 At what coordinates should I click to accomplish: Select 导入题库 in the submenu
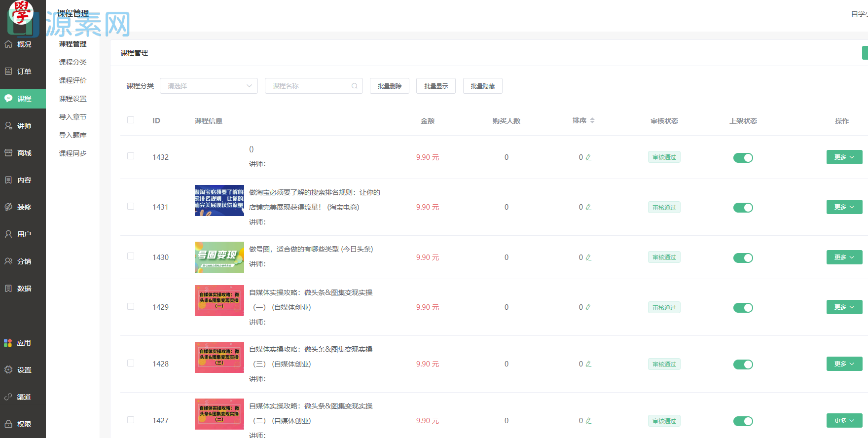coord(72,135)
